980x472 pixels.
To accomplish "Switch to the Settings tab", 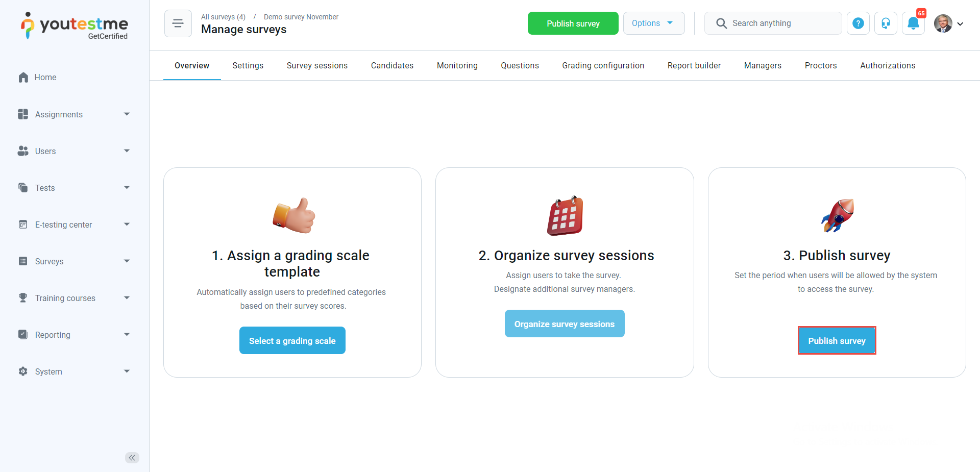I will [x=248, y=65].
